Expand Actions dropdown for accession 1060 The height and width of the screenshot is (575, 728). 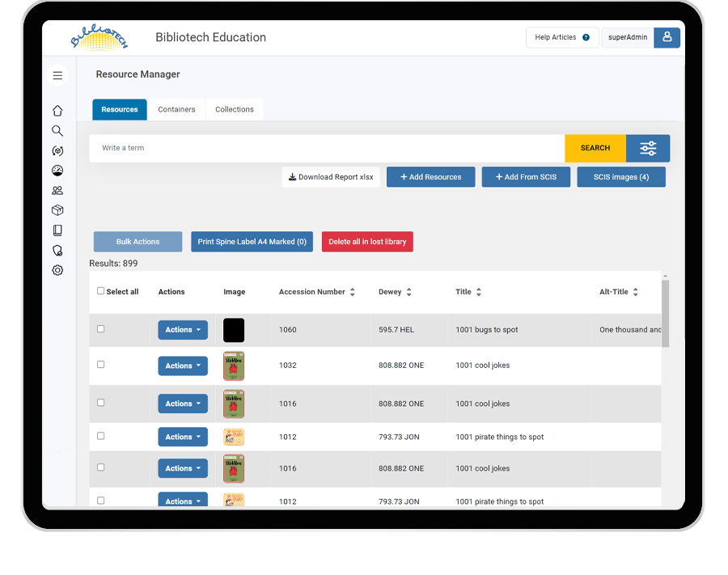(183, 330)
